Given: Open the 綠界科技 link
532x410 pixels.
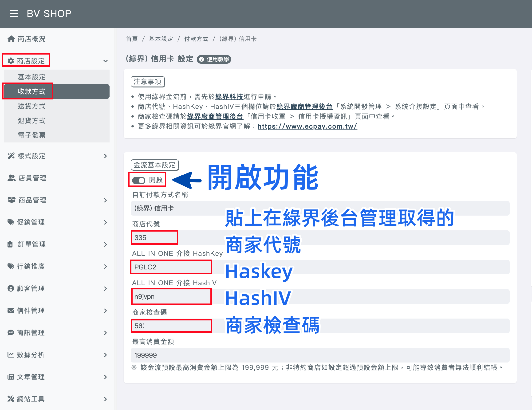Looking at the screenshot, I should point(229,97).
